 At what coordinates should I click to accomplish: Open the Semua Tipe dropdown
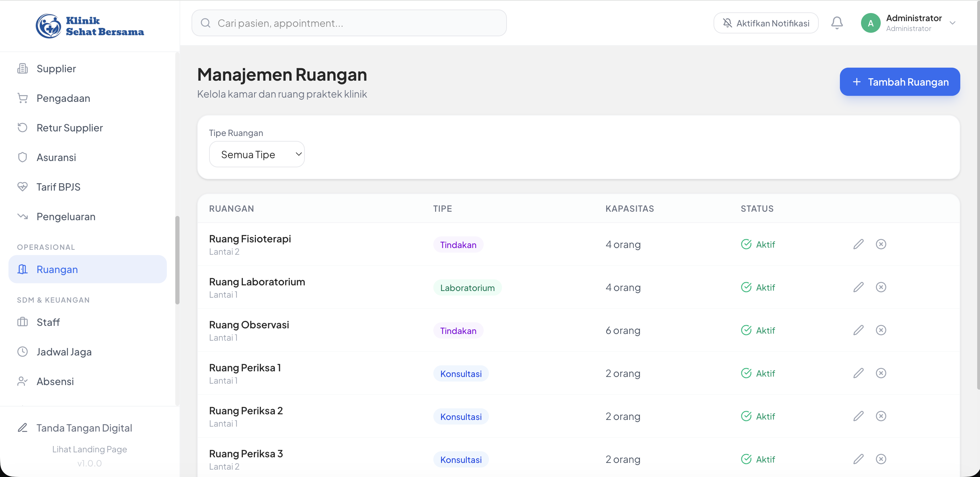[x=257, y=154]
